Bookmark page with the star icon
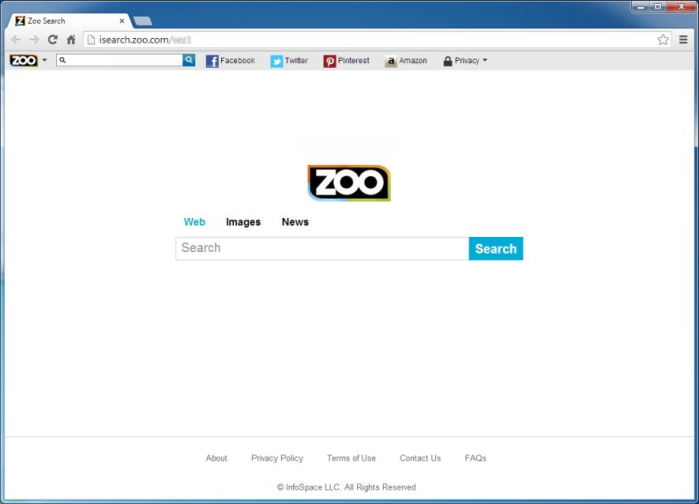 663,40
